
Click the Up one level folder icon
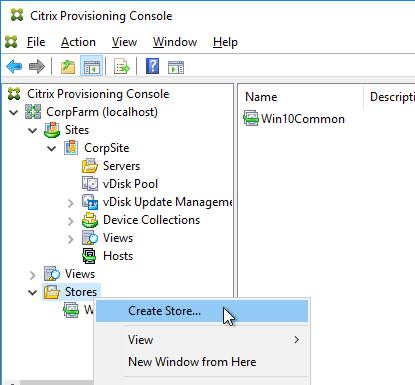click(x=68, y=66)
